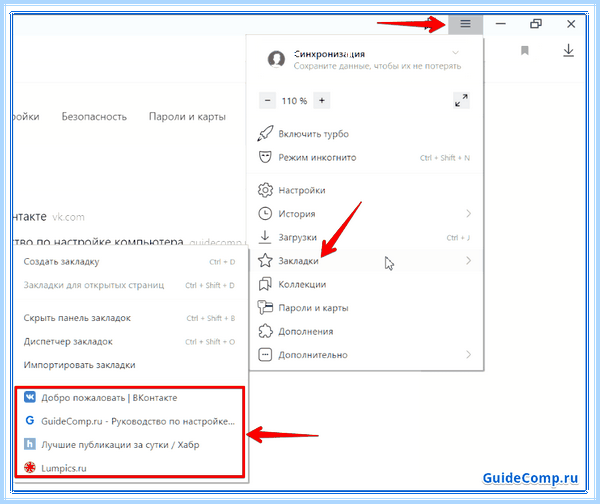Expand the История submenu arrow

[468, 214]
